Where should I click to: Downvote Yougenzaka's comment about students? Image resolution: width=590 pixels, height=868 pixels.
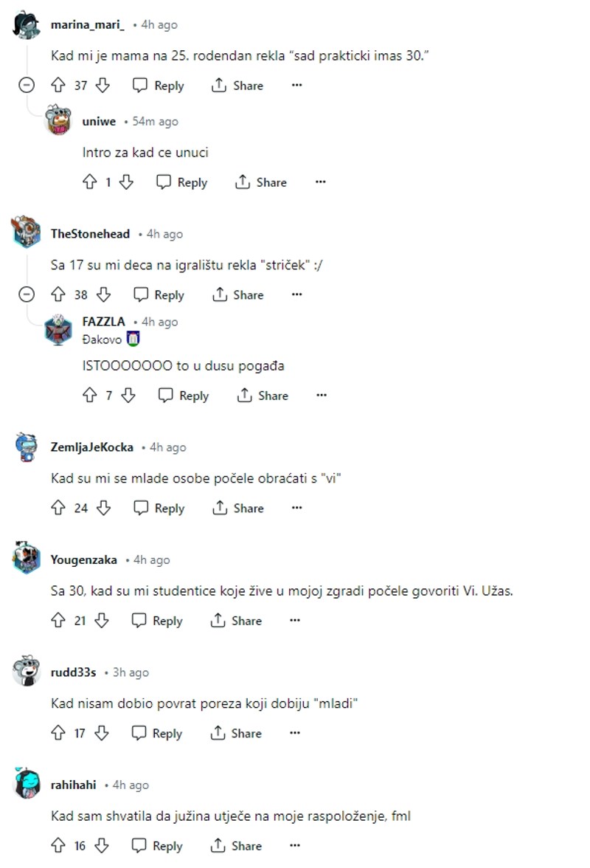pyautogui.click(x=102, y=621)
